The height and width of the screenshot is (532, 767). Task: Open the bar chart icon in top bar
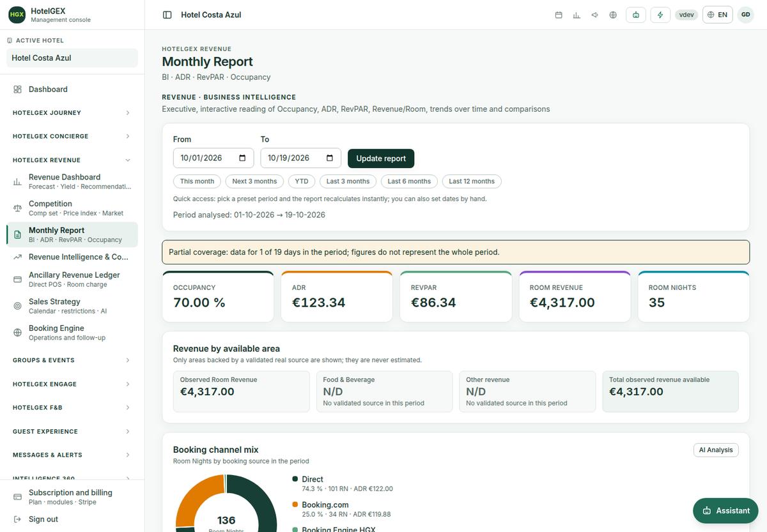pyautogui.click(x=577, y=15)
